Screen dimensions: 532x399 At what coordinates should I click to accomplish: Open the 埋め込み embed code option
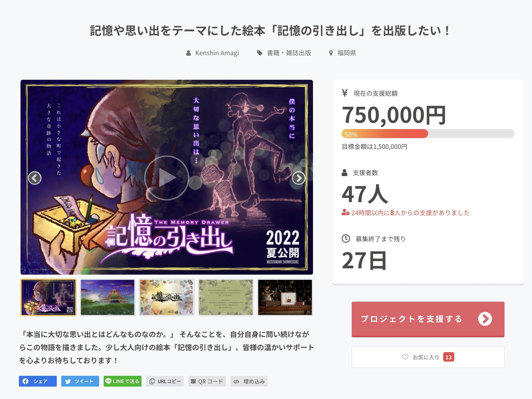point(249,381)
